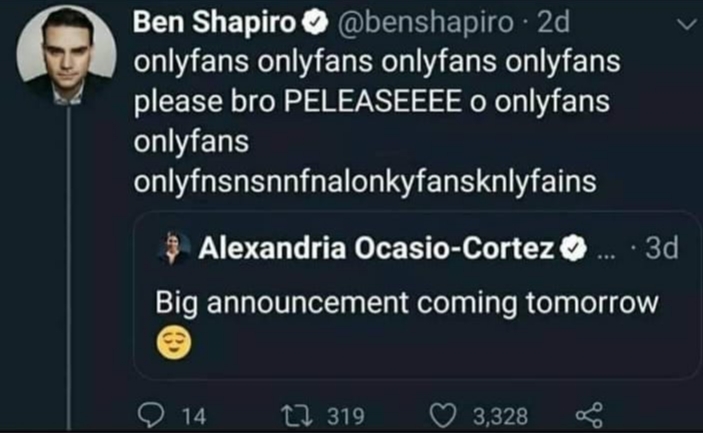Click Ben Shapiro's verified badge

tap(315, 22)
